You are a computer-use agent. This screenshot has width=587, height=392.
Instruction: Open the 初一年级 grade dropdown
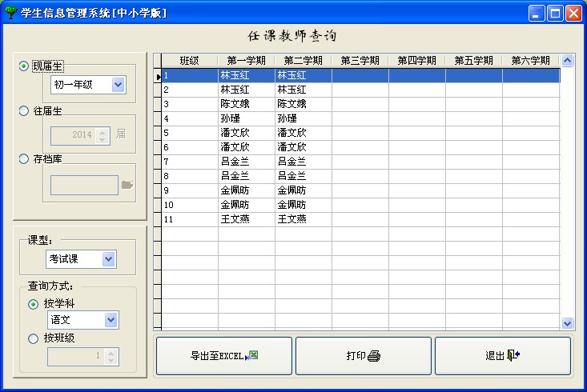[119, 86]
